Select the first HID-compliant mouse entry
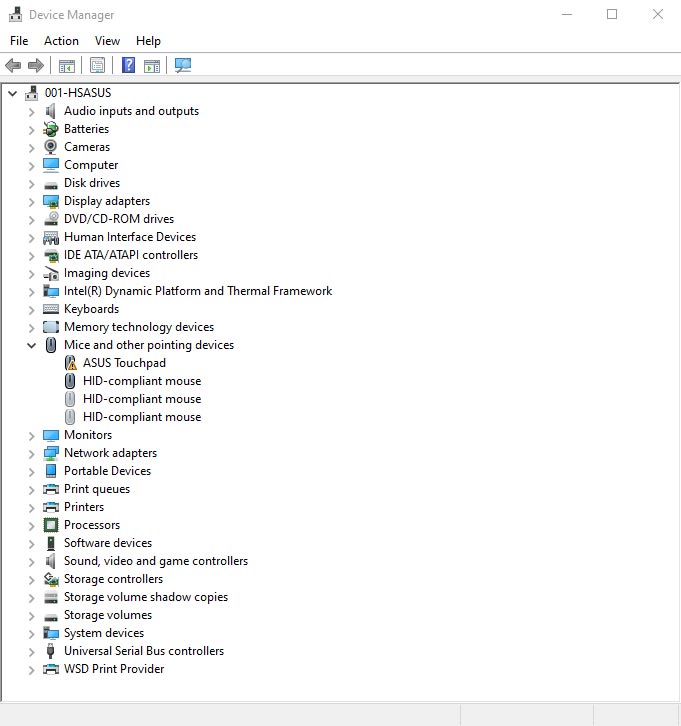This screenshot has width=681, height=726. click(142, 381)
